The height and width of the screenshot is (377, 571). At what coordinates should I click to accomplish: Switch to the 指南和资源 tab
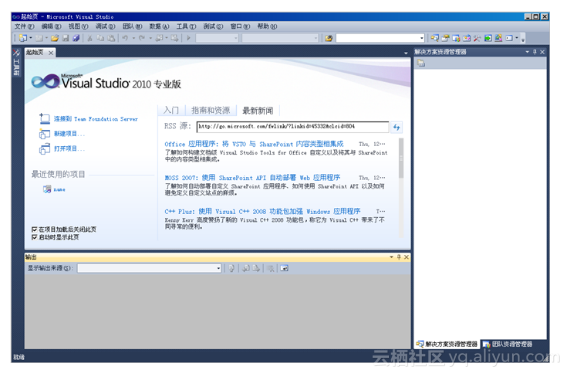(x=211, y=110)
